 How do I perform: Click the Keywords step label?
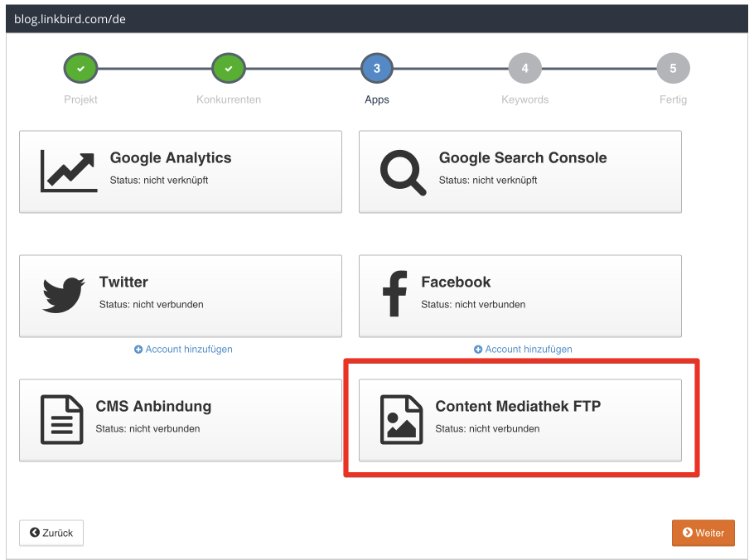point(525,99)
